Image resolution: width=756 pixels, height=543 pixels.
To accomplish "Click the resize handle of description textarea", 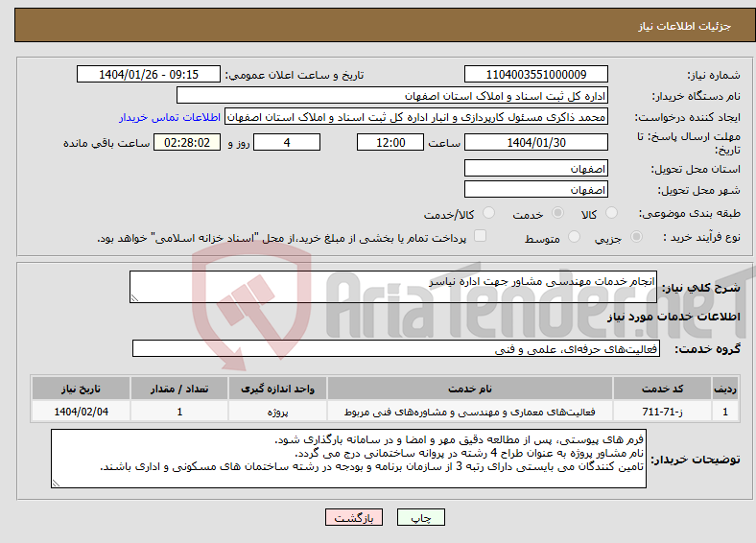I will (134, 298).
